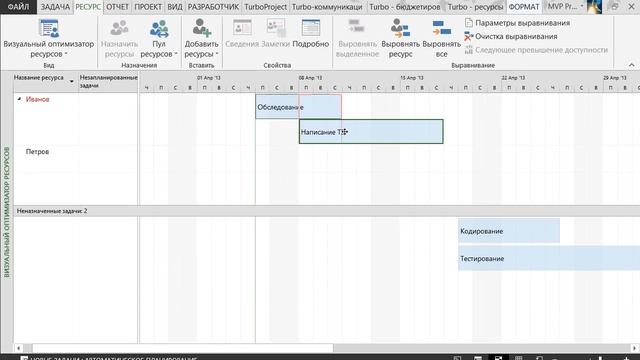Open the Turbo-коммуникации tab
Viewport: 640px width, 360px height.
tap(327, 7)
